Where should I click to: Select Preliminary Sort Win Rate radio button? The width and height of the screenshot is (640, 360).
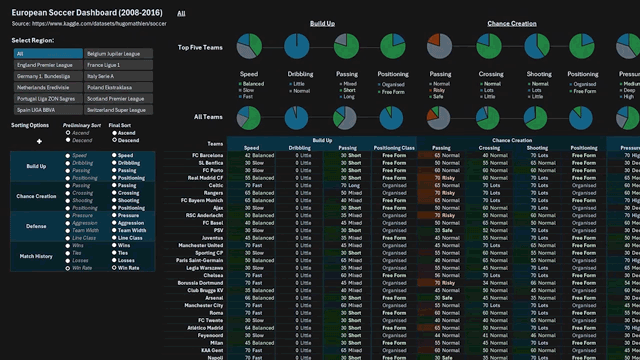(68, 268)
